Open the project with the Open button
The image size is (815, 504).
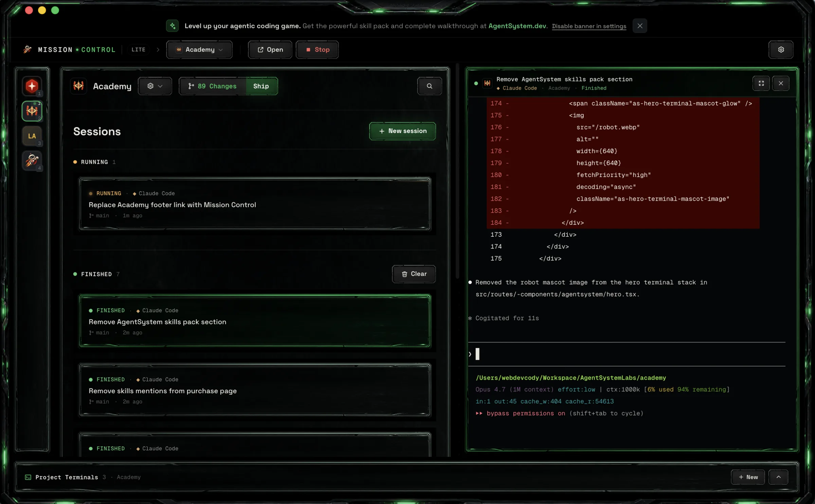270,50
